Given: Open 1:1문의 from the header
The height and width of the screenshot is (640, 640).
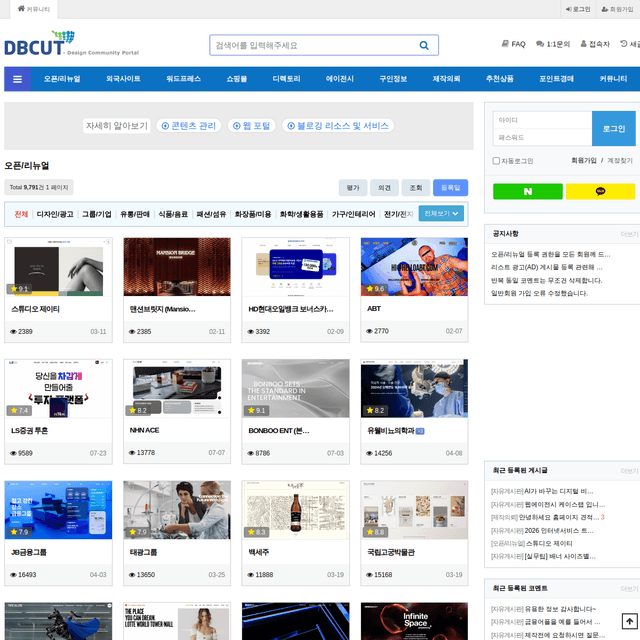Looking at the screenshot, I should [553, 44].
